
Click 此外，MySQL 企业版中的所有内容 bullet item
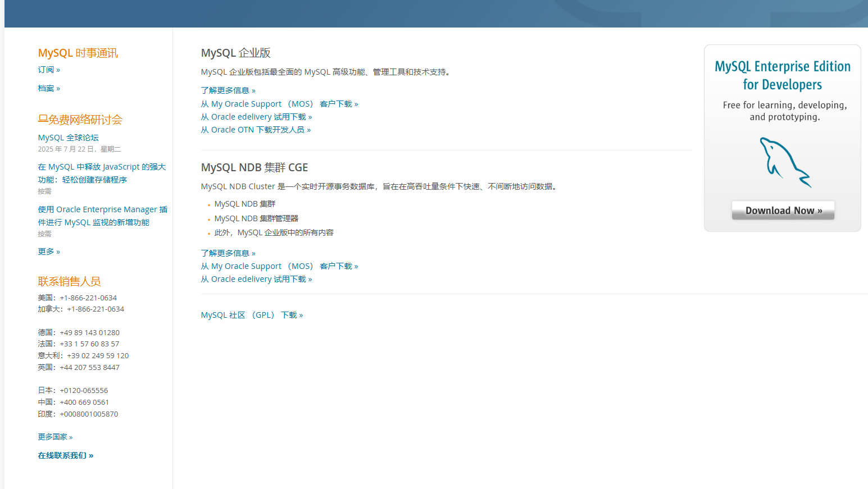274,232
